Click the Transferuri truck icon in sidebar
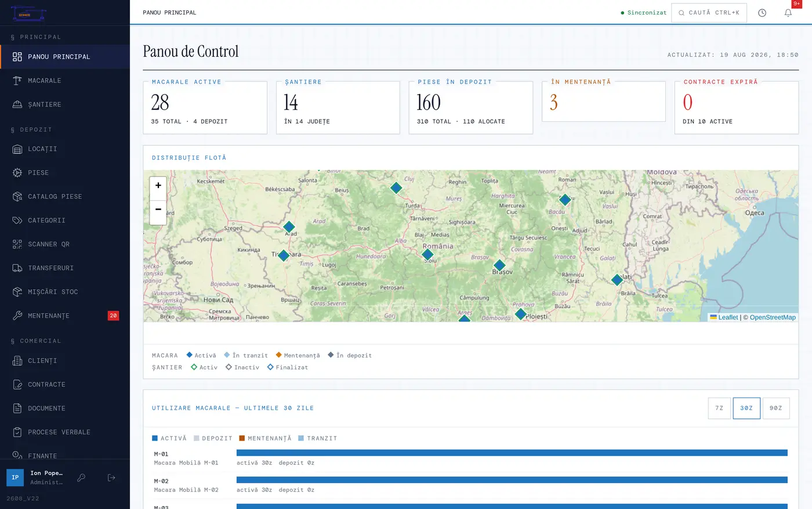Screen dimensions: 812x509 [17, 268]
